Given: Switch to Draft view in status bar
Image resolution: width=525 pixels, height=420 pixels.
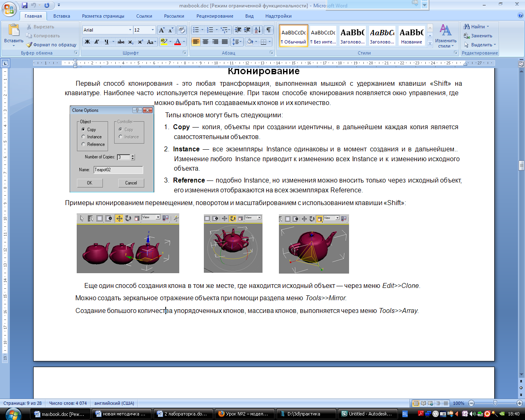Looking at the screenshot, I should [x=445, y=403].
